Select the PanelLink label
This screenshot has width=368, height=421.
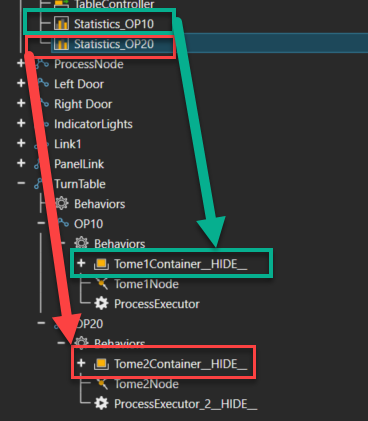79,164
